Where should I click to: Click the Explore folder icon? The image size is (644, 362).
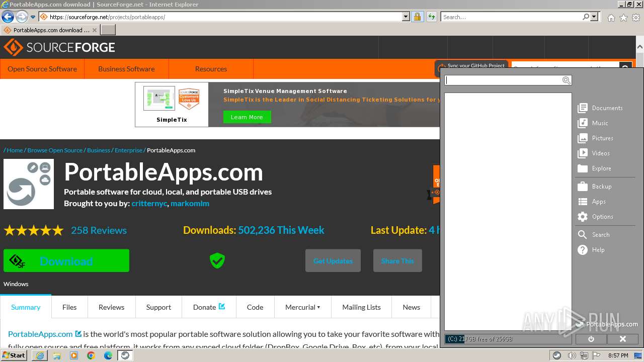tap(583, 168)
